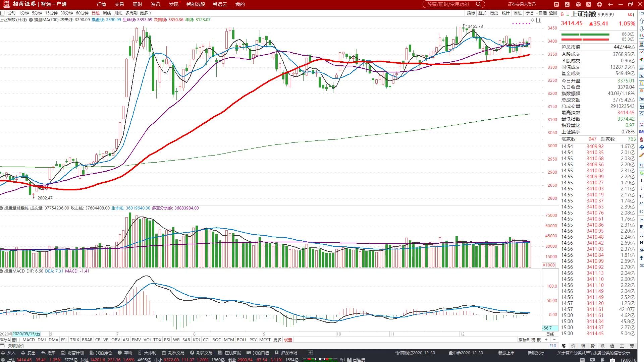644x362 pixels.
Task: Click the Sell (卖出) icon button
Action: click(29, 353)
